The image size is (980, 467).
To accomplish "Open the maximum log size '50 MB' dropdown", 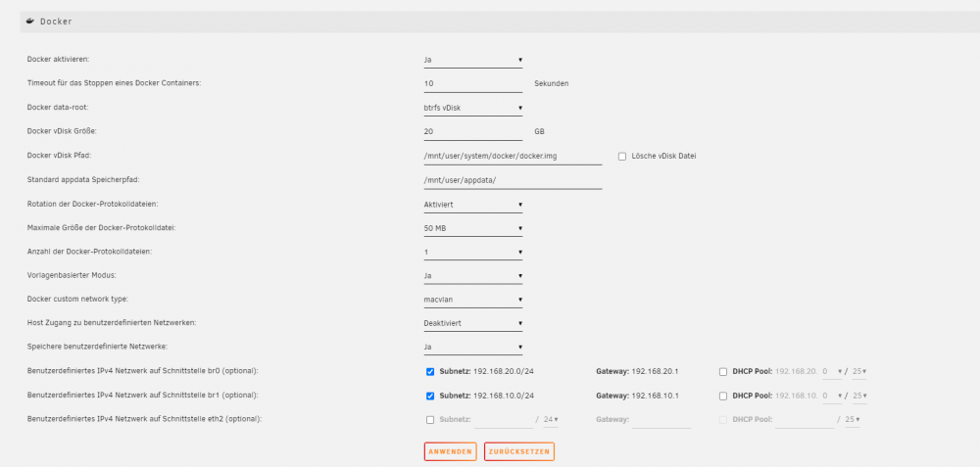I will [473, 228].
